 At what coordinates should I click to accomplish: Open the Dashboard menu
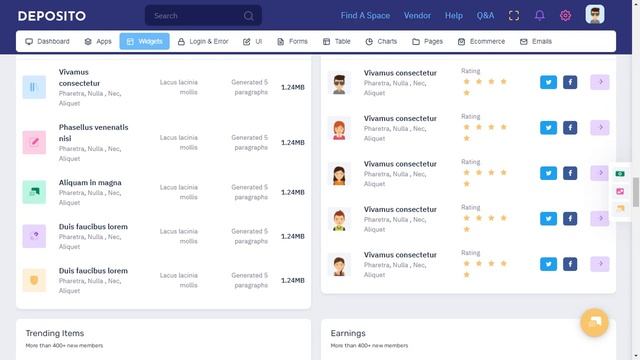(47, 41)
